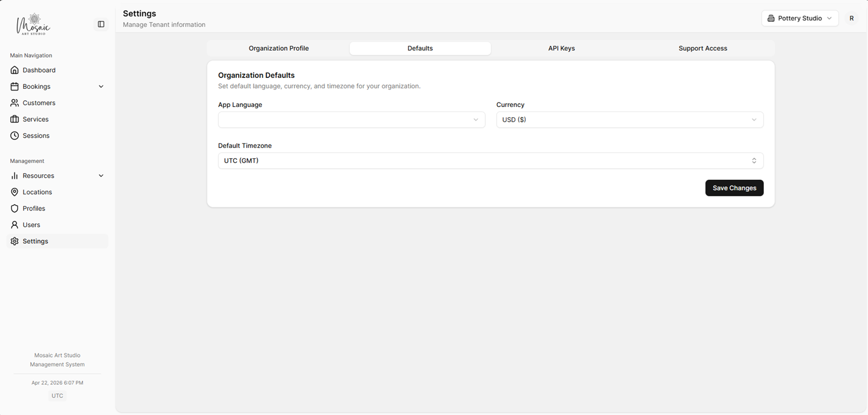Open Profiles via the shield icon
The width and height of the screenshot is (868, 415).
[14, 208]
